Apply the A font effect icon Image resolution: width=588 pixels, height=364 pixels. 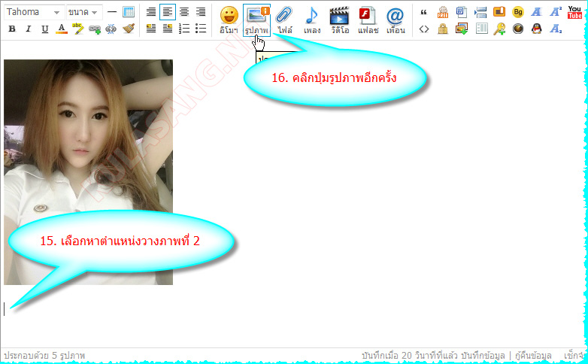pos(537,12)
